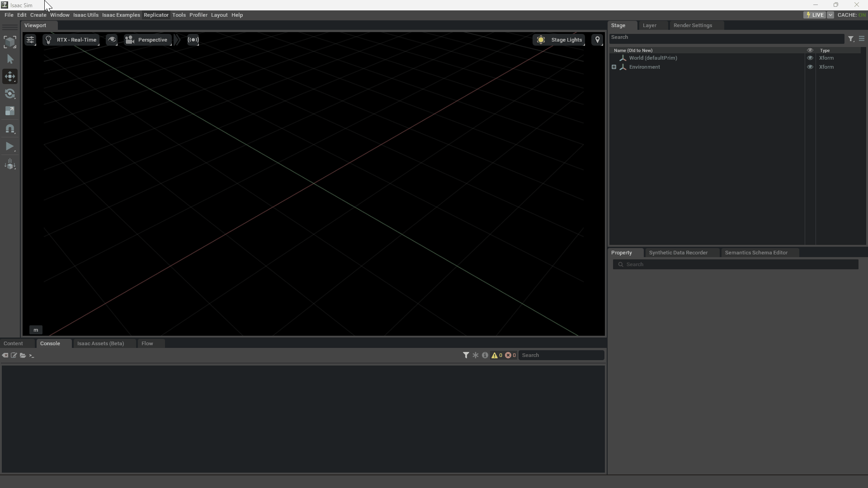The image size is (868, 488).
Task: Toggle info messages filter in console
Action: coord(485,355)
